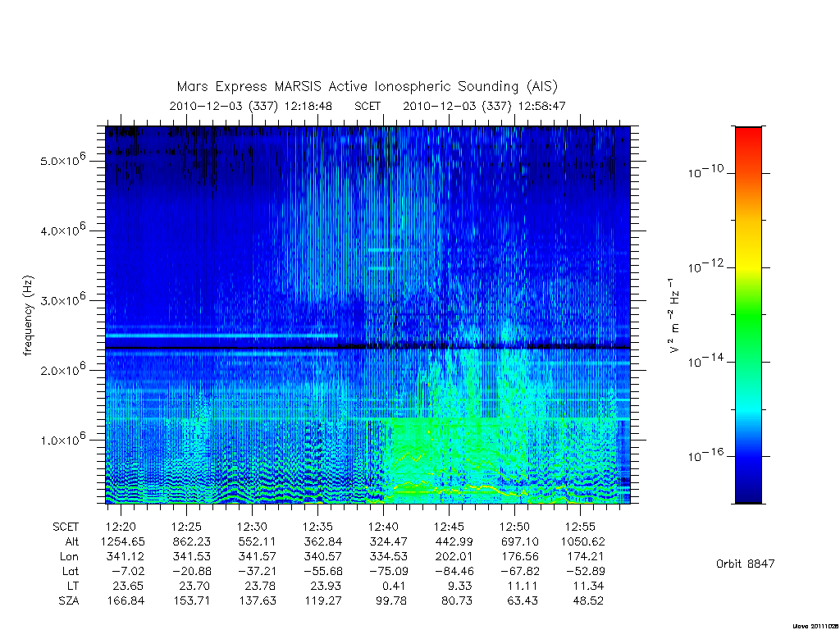Click the 'Lon' row header
This screenshot has height=630, width=840.
(69, 557)
